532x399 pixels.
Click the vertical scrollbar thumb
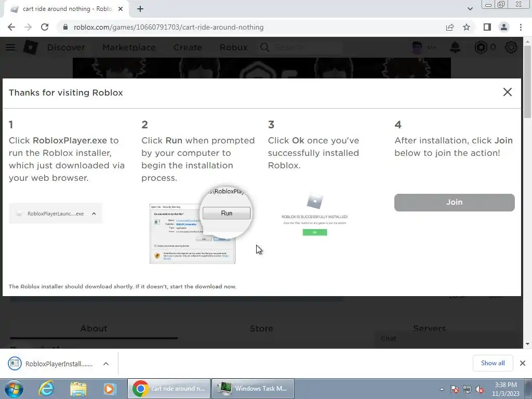[x=527, y=82]
